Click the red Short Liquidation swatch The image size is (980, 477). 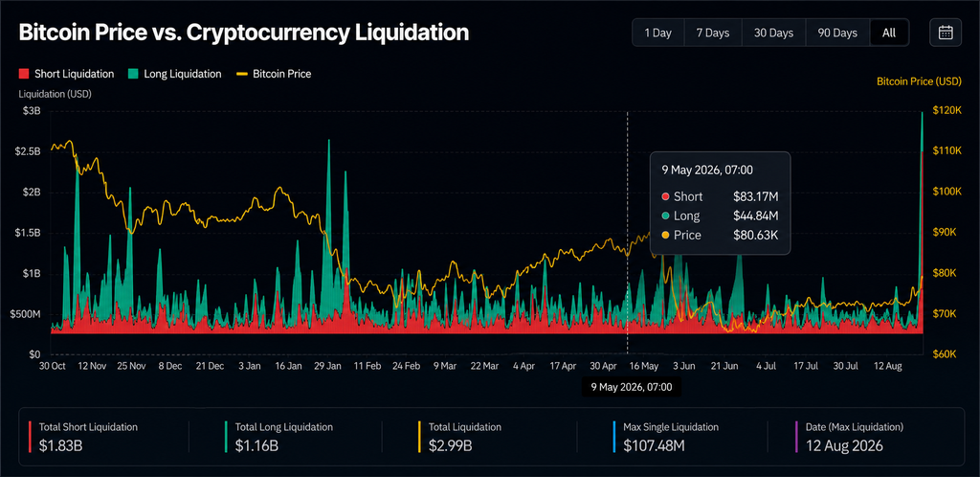pos(24,74)
